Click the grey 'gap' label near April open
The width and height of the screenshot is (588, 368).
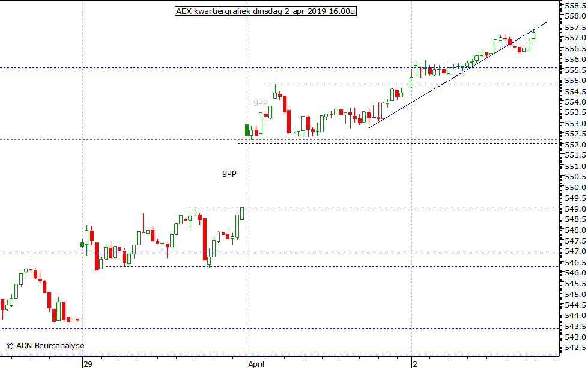click(260, 102)
